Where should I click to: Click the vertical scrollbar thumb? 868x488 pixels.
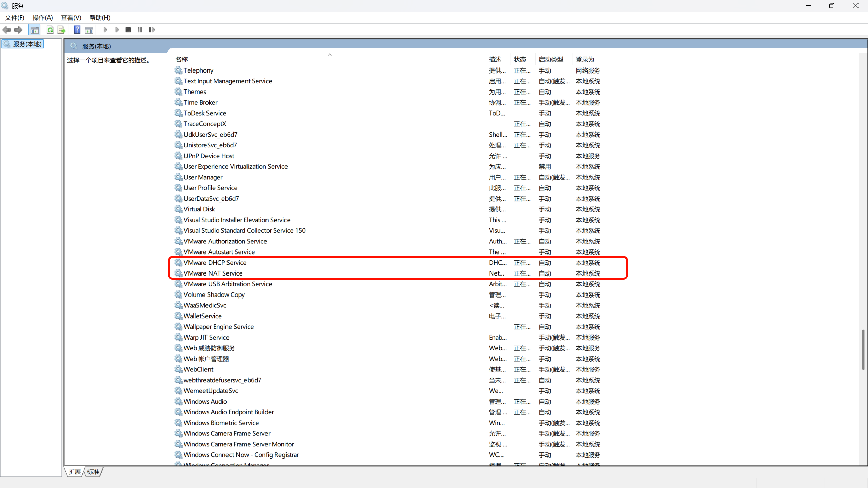(x=863, y=349)
